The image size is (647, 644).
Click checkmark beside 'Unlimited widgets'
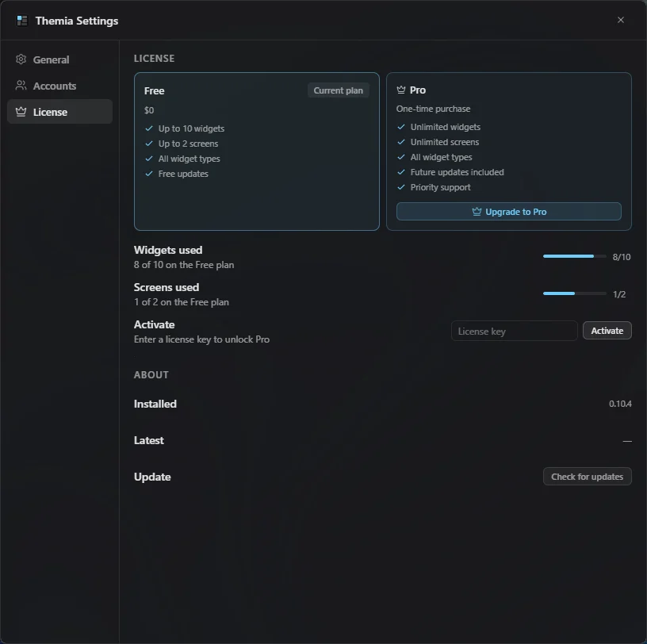(x=401, y=127)
